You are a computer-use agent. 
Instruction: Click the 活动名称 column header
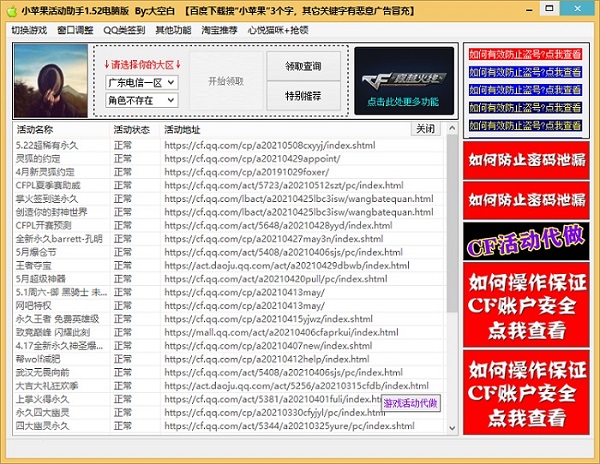pos(61,130)
